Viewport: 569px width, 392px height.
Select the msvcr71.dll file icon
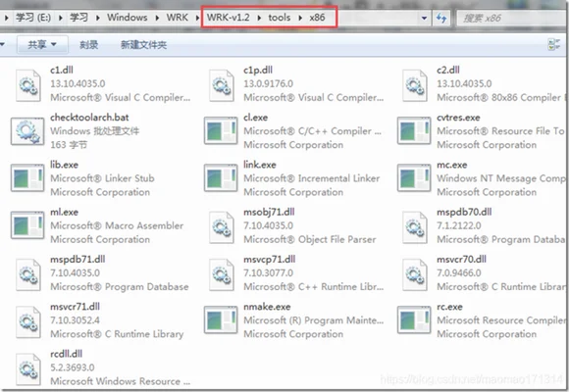(27, 322)
